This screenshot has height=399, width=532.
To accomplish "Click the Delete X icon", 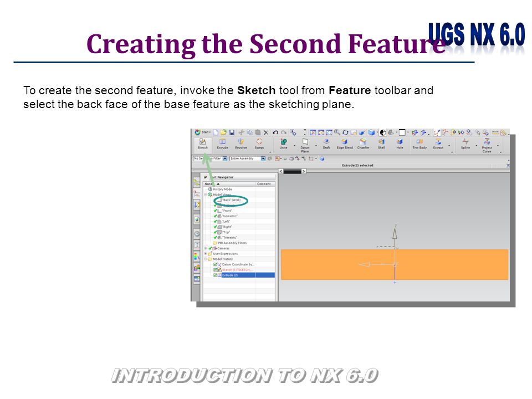I will tap(265, 132).
